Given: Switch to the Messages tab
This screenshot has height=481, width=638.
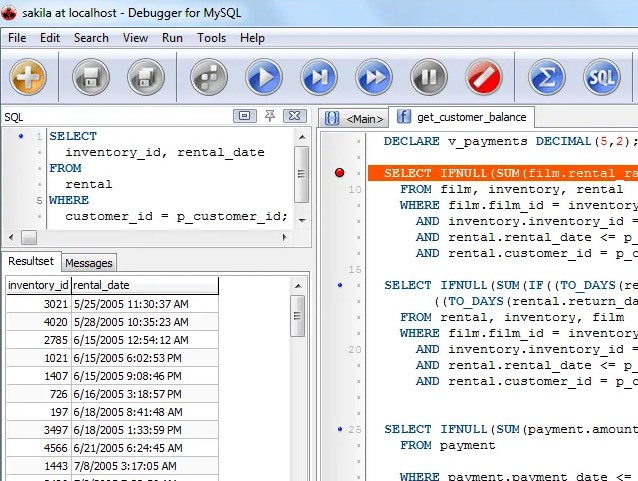Looking at the screenshot, I should point(89,263).
